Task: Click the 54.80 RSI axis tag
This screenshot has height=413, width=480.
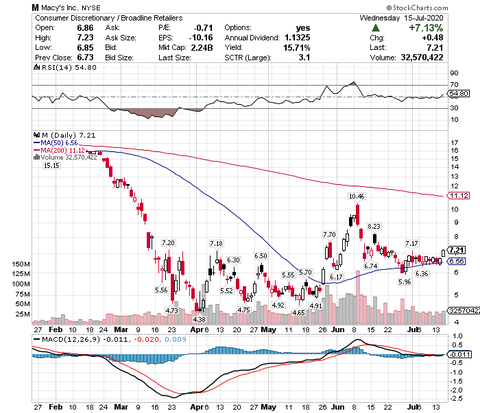Action: pos(459,94)
